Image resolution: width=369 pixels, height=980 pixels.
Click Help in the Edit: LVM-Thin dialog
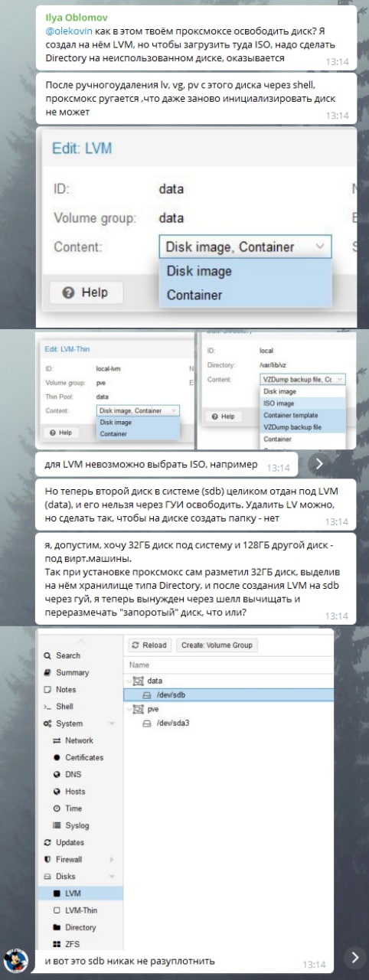(60, 432)
